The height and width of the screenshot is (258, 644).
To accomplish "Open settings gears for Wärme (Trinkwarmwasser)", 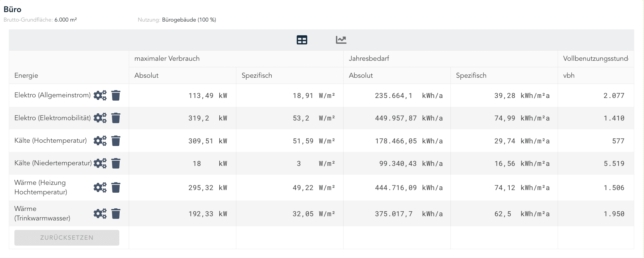I will pos(100,214).
